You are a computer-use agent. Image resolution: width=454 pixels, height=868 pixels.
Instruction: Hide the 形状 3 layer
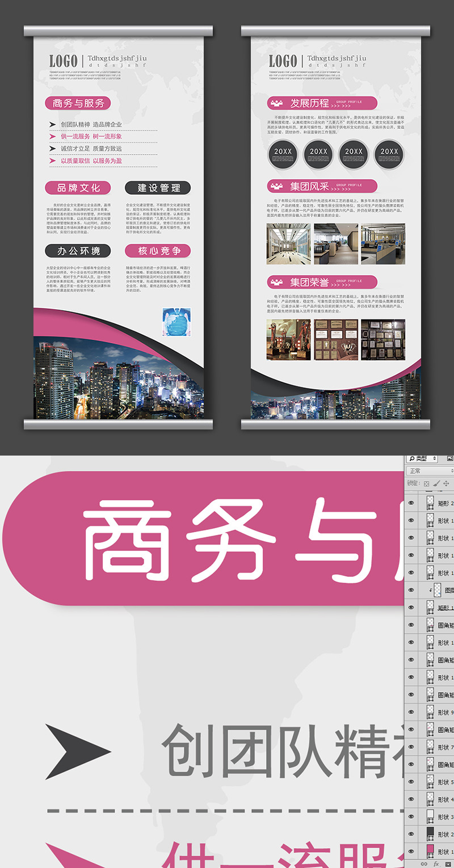(411, 817)
